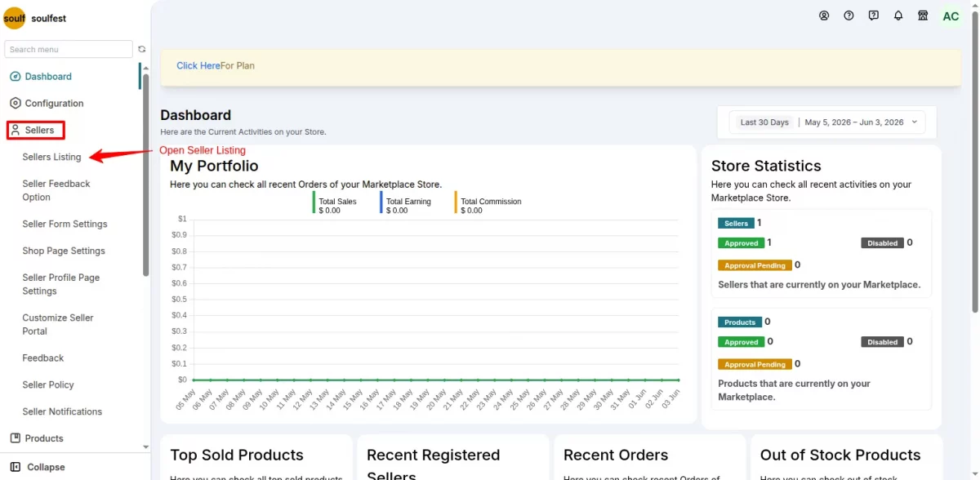Click the green Total Sales color bar
Image resolution: width=980 pixels, height=480 pixels.
click(x=314, y=202)
